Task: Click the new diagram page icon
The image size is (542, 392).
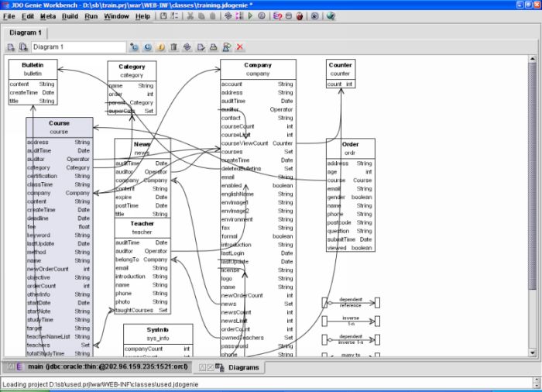Action: [11, 47]
